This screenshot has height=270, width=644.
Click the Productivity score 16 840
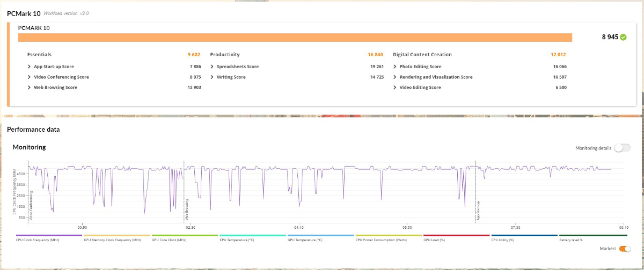[x=376, y=55]
